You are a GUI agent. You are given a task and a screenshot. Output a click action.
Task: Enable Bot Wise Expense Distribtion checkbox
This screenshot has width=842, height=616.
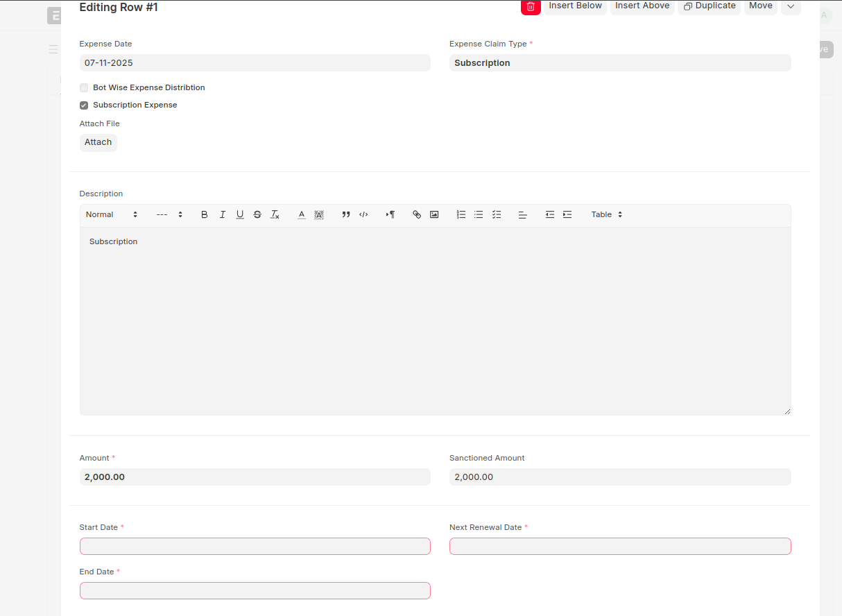84,88
